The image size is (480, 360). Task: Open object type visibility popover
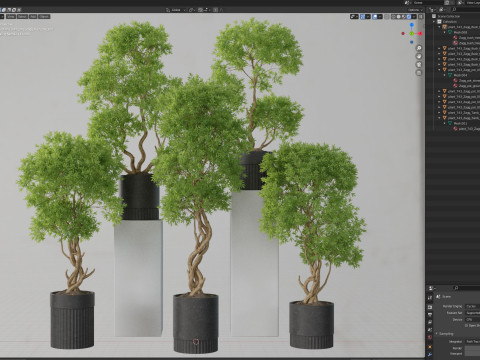pyautogui.click(x=354, y=17)
